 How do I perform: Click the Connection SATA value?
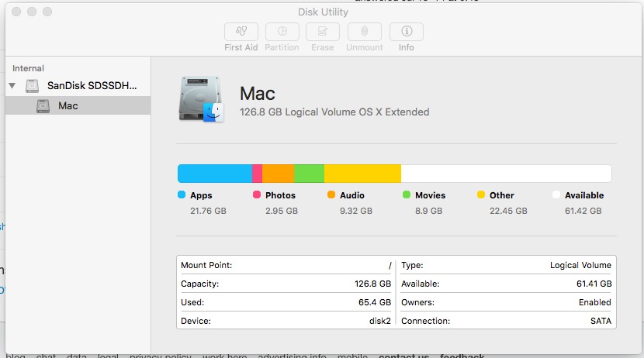point(601,321)
